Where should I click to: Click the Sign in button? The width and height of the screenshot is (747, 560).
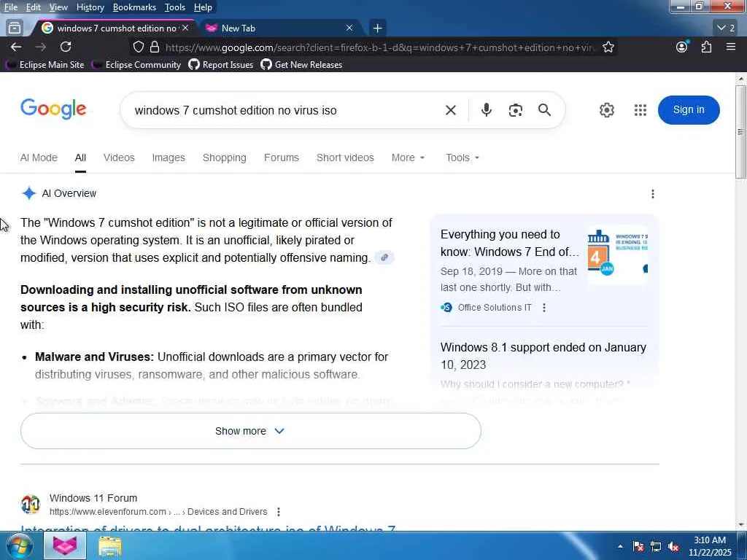click(689, 109)
